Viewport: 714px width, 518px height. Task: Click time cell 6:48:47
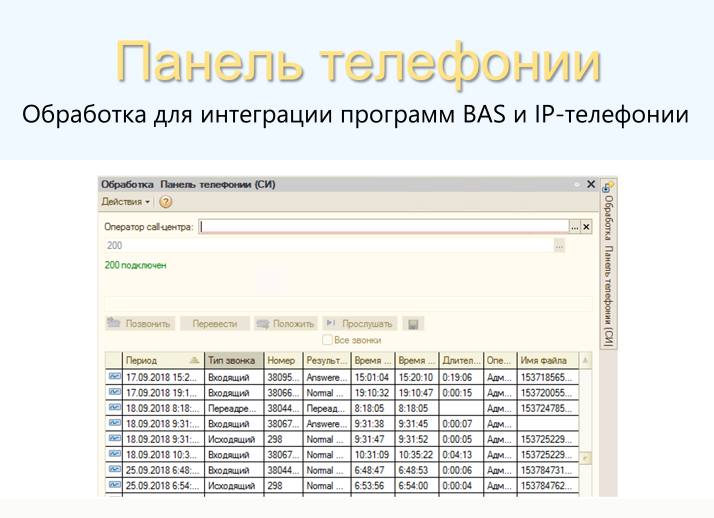[x=373, y=470]
